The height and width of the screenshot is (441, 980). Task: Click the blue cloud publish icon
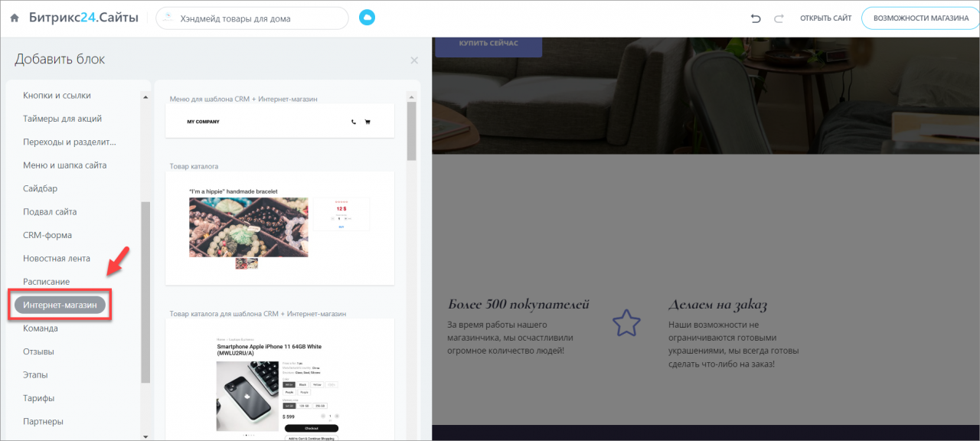[x=367, y=18]
